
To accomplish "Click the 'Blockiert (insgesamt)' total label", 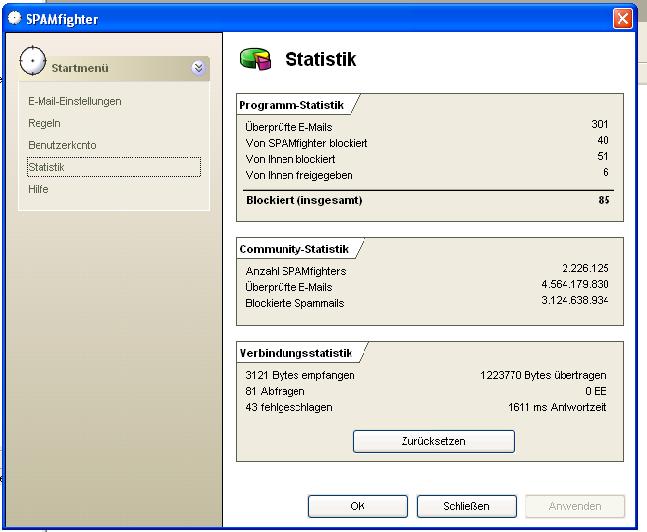I will pyautogui.click(x=304, y=200).
